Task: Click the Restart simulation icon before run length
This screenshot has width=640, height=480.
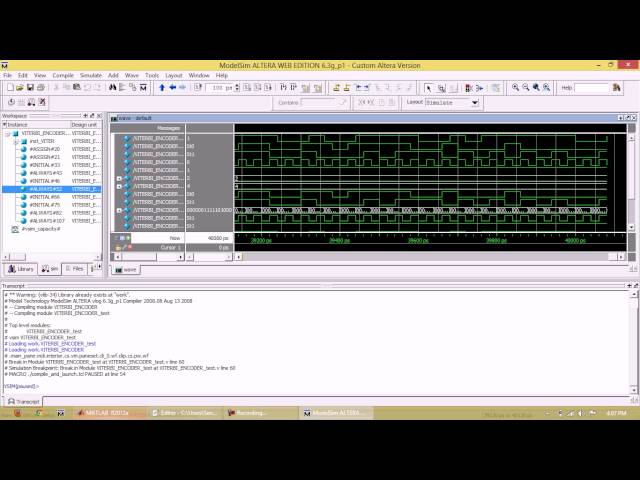Action: coord(198,87)
